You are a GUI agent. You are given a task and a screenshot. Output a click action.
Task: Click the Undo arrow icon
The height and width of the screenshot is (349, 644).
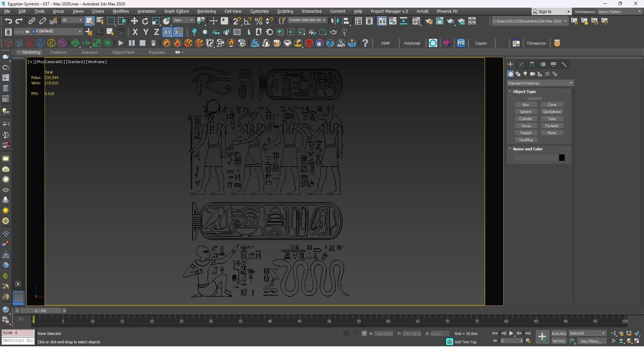point(8,21)
